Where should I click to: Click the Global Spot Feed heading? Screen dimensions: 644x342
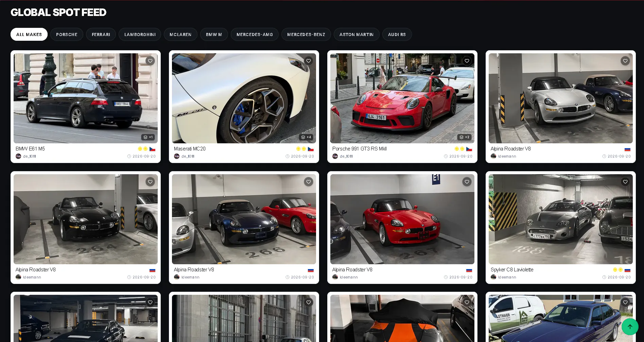[x=58, y=12]
